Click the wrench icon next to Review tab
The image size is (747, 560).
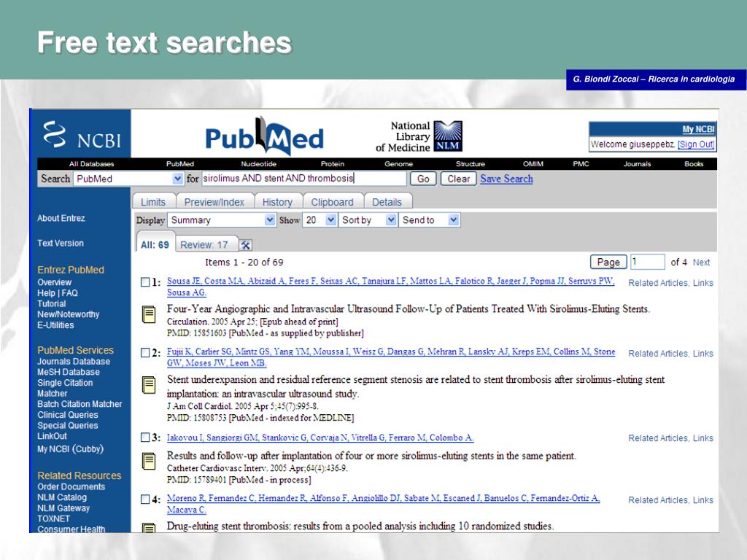[x=245, y=245]
